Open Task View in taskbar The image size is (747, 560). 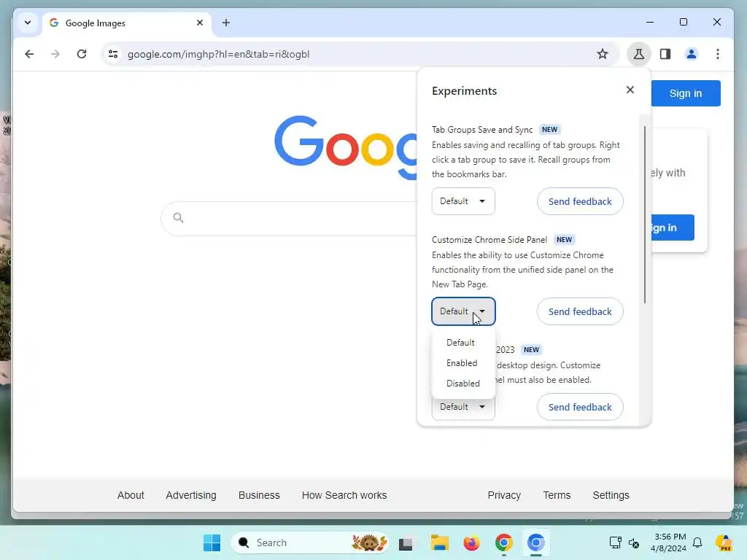point(406,542)
